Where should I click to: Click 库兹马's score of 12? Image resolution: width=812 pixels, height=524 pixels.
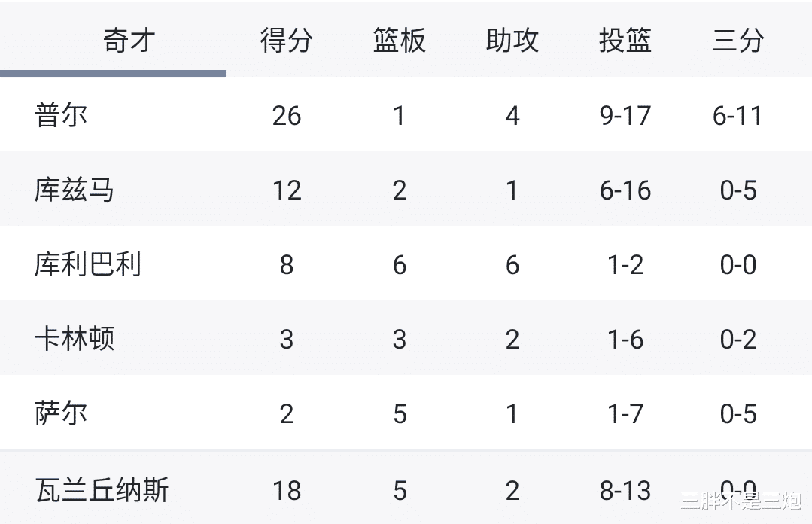click(x=287, y=190)
